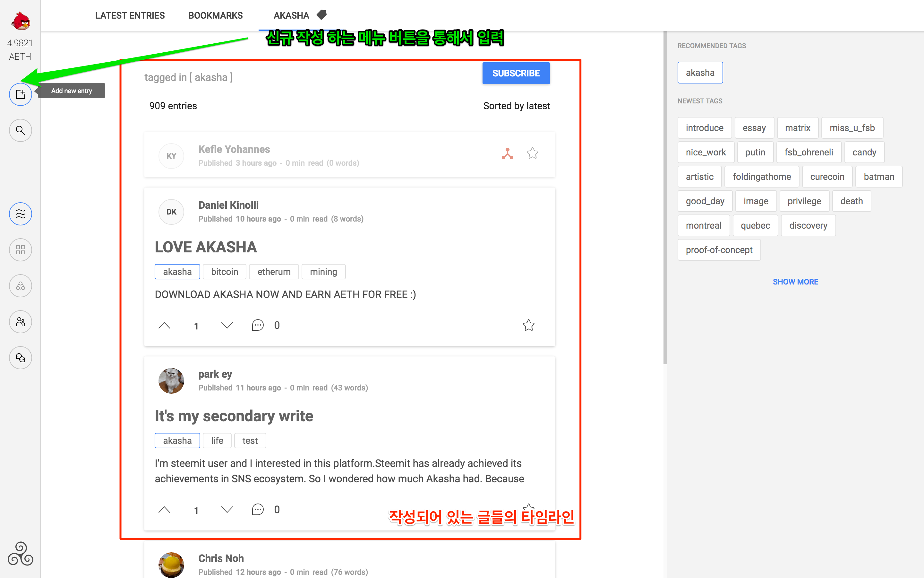
Task: Open the chat bubbles icon in the sidebar
Action: pyautogui.click(x=21, y=357)
